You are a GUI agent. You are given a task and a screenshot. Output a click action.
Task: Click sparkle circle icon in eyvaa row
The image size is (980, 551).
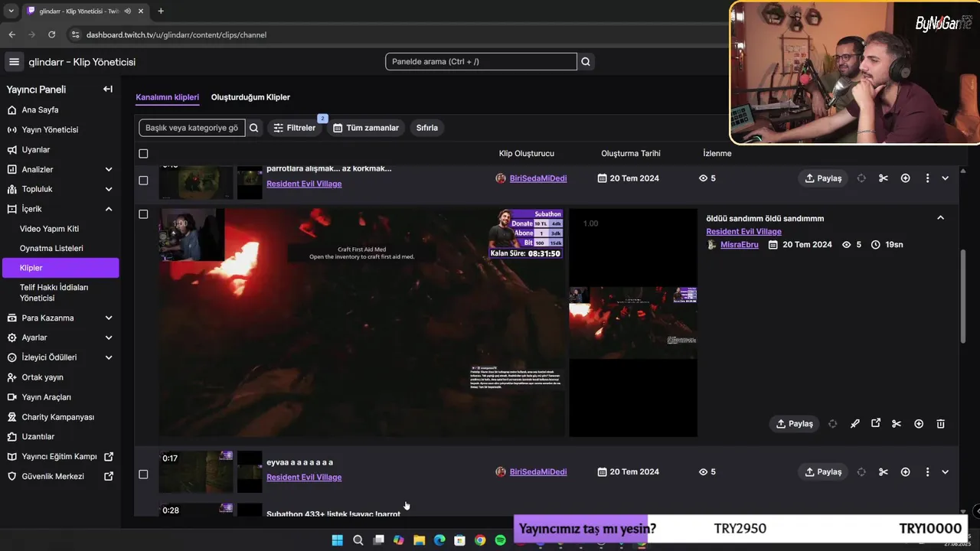click(x=906, y=472)
